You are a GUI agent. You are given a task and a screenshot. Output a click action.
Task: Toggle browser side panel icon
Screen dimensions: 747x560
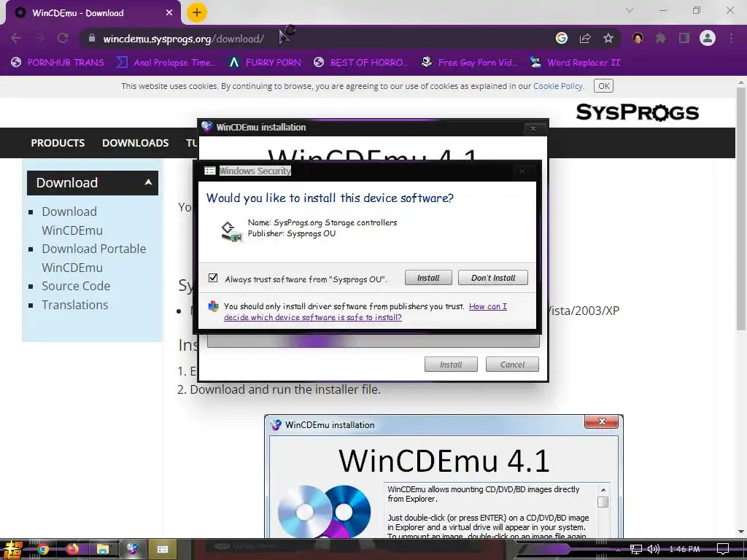684,38
